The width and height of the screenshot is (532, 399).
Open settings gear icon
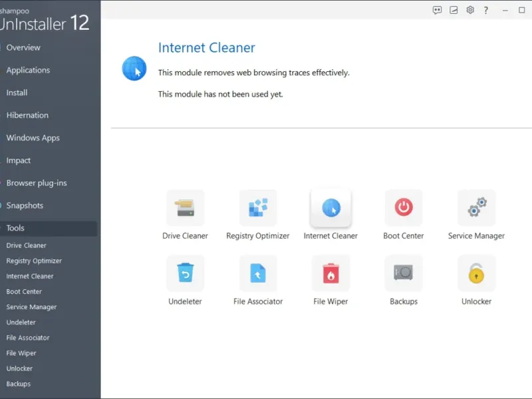pos(470,10)
